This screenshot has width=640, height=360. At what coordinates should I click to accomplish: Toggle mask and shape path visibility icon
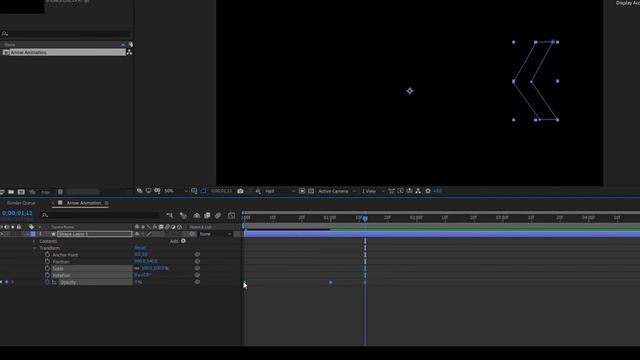tap(203, 191)
